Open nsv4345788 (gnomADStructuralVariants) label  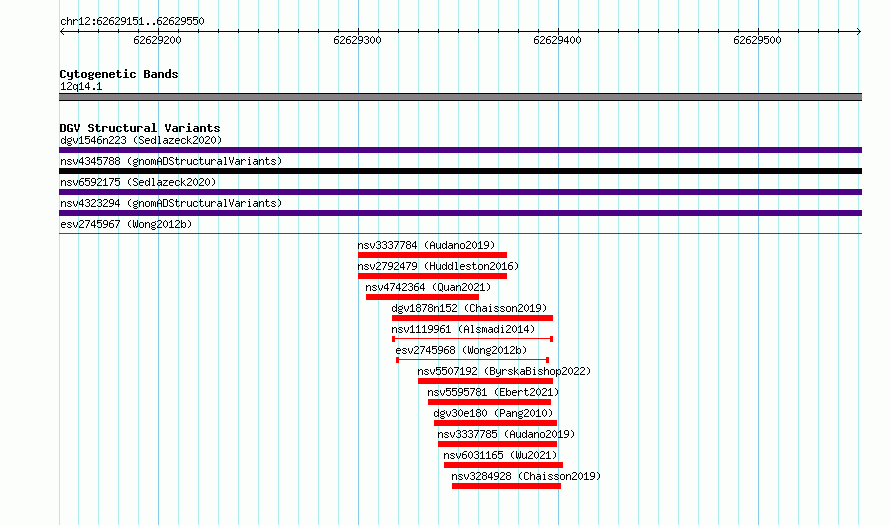click(171, 161)
